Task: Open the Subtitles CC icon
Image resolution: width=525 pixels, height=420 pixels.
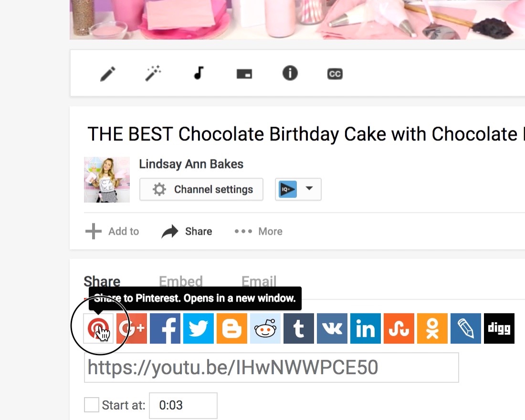Action: click(335, 73)
